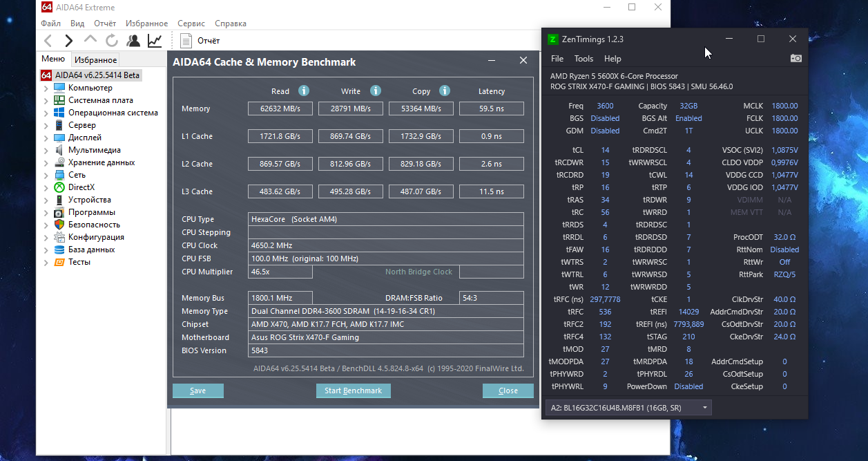868x461 pixels.
Task: Click the Отчёт menu in menu bar
Action: [105, 23]
